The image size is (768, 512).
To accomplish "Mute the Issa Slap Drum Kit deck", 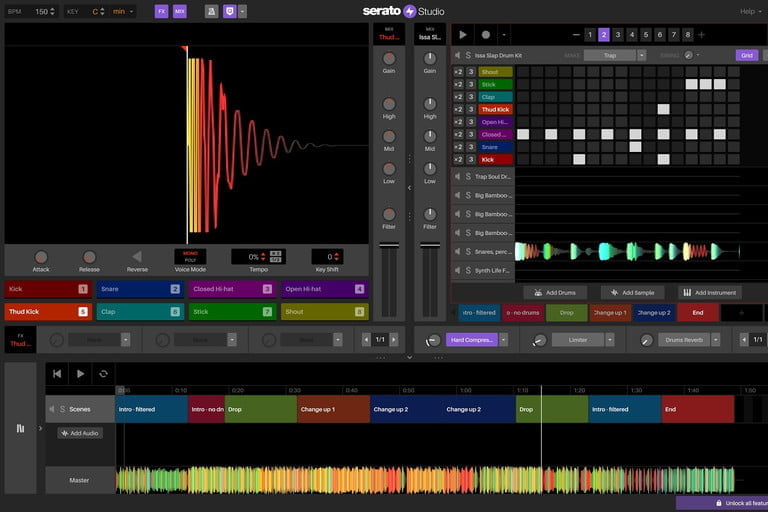I will pyautogui.click(x=457, y=55).
